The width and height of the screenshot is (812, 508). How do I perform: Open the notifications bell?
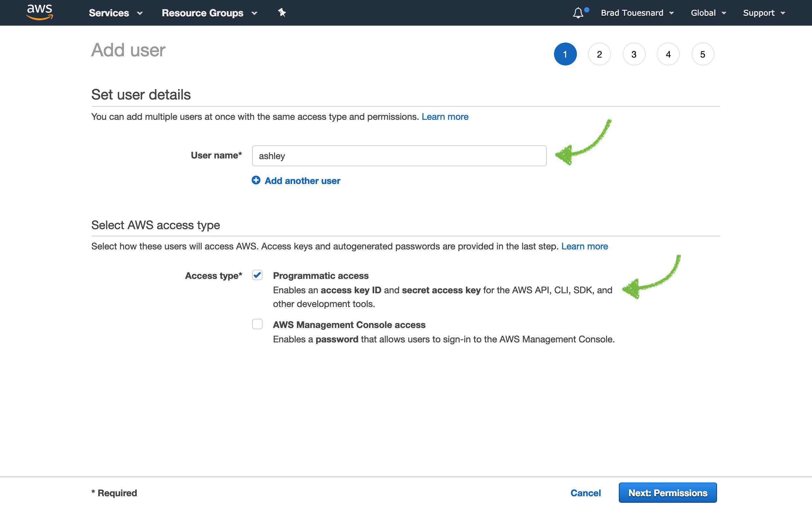(x=578, y=13)
